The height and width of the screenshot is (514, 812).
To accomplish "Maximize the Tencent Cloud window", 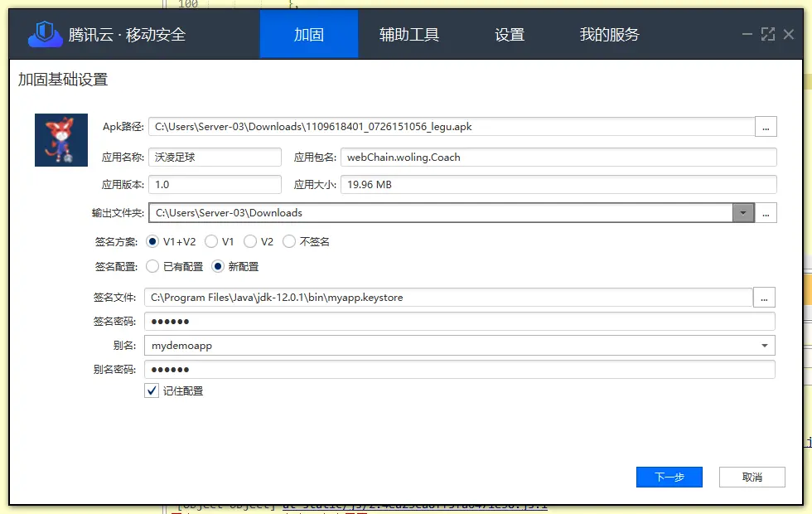I will pyautogui.click(x=768, y=34).
